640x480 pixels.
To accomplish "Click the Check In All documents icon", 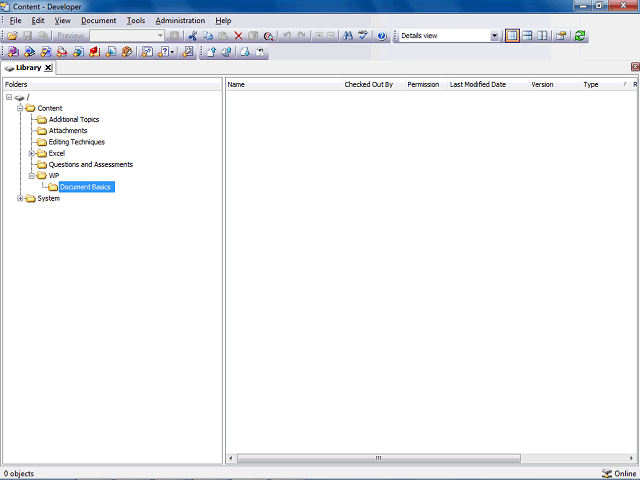I will pos(227,52).
